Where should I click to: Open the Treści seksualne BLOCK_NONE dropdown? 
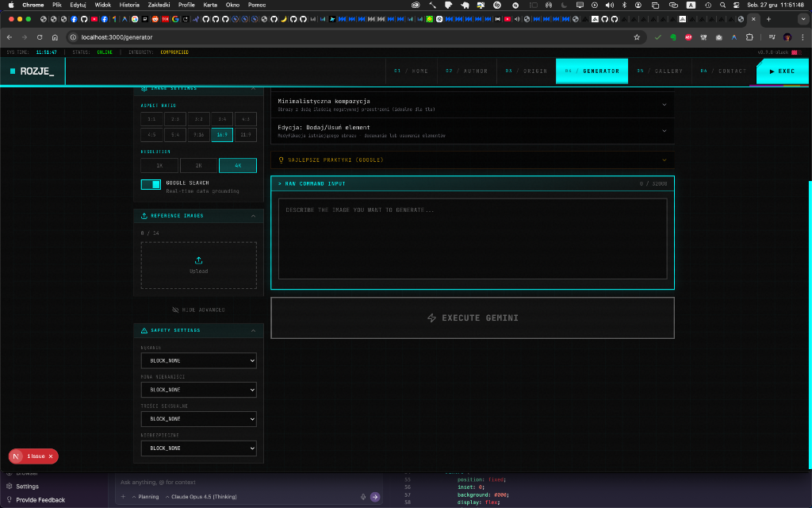click(x=198, y=419)
